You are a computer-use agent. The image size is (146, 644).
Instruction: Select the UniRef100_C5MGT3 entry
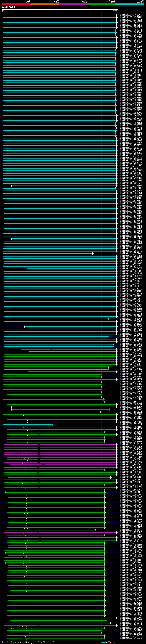131,557
